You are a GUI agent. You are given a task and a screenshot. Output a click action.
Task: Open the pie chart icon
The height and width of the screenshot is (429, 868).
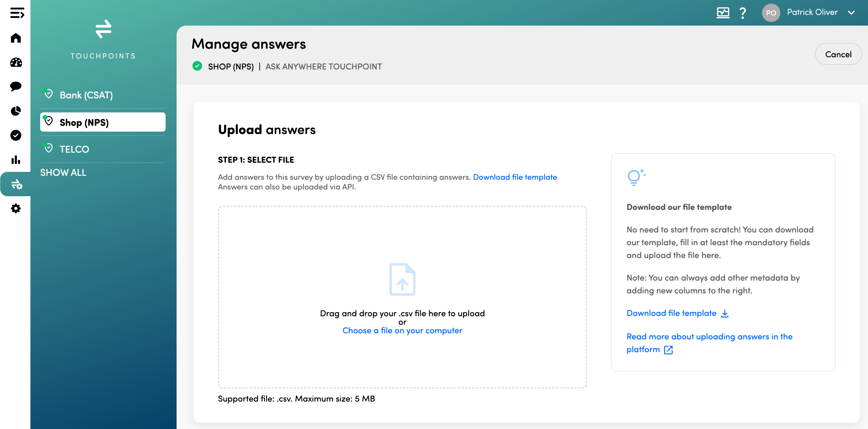point(16,111)
